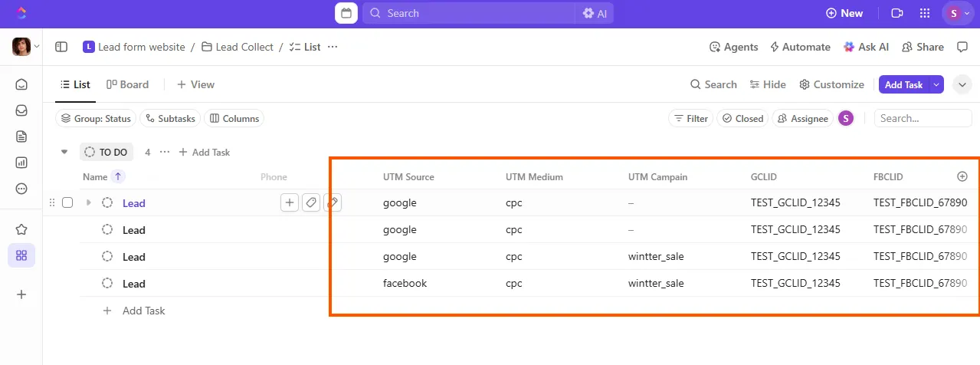
Task: Open Group: Status options
Action: click(x=97, y=119)
